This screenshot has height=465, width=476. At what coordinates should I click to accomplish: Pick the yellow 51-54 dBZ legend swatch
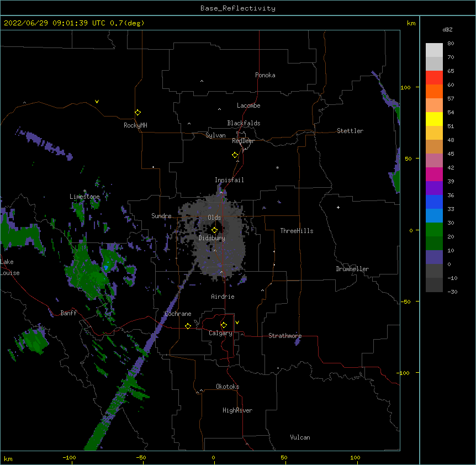tap(434, 119)
